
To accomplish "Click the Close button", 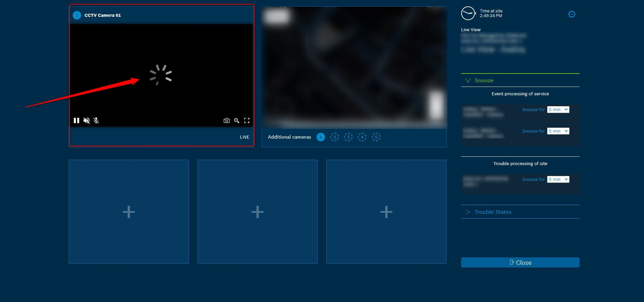I will point(520,262).
